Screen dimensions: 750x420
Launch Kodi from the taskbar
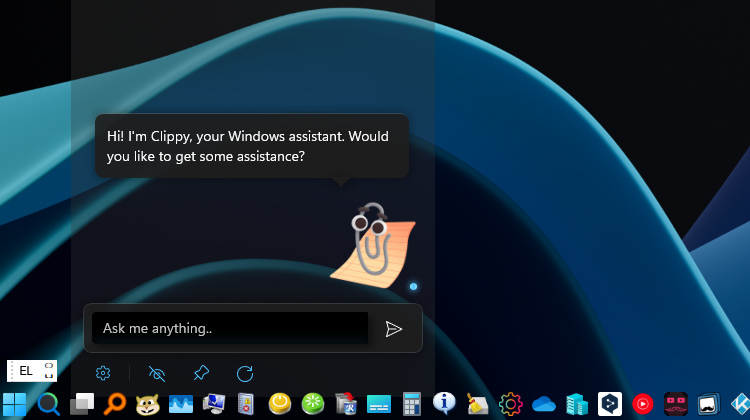point(741,404)
